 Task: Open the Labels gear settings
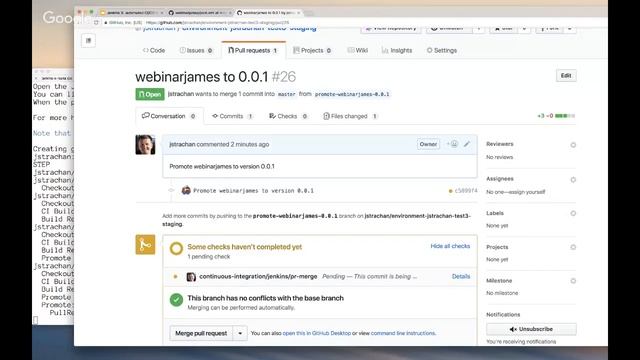[x=573, y=213]
